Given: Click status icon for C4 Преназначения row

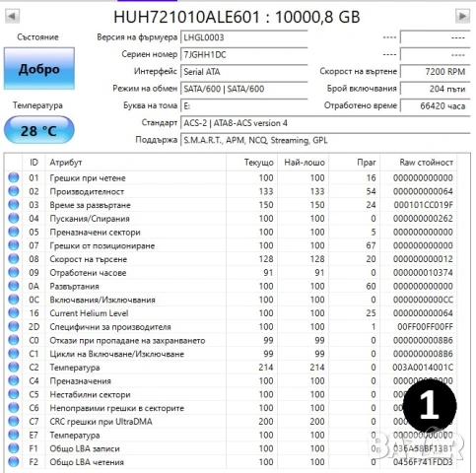Looking at the screenshot, I should 14,380.
